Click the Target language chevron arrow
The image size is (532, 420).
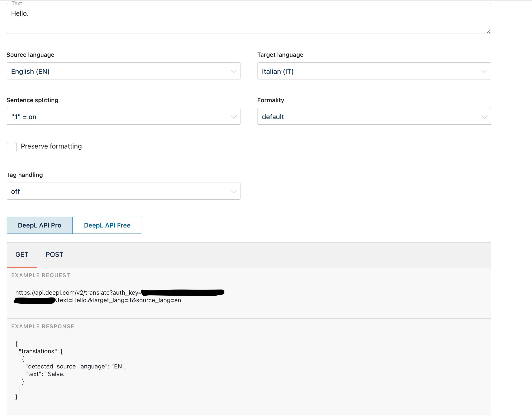point(484,72)
